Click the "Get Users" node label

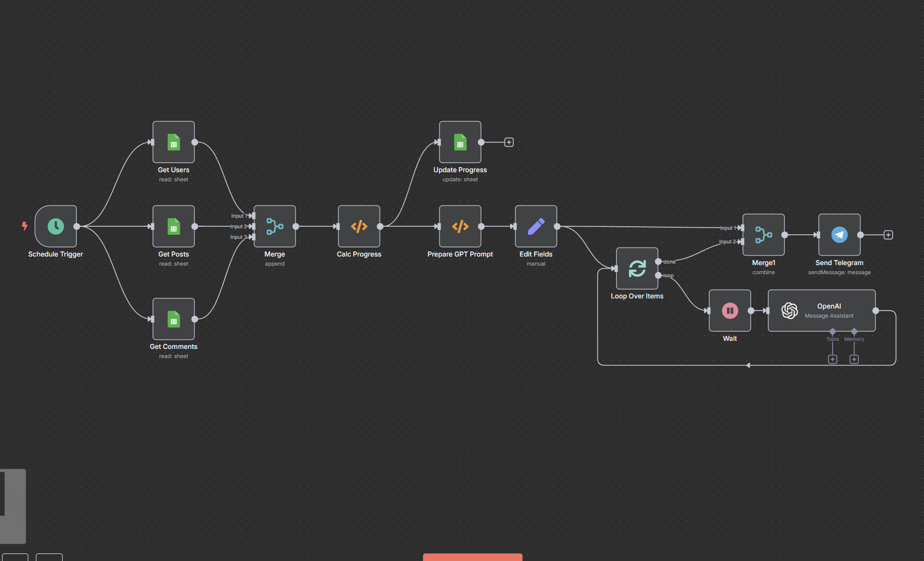[174, 170]
